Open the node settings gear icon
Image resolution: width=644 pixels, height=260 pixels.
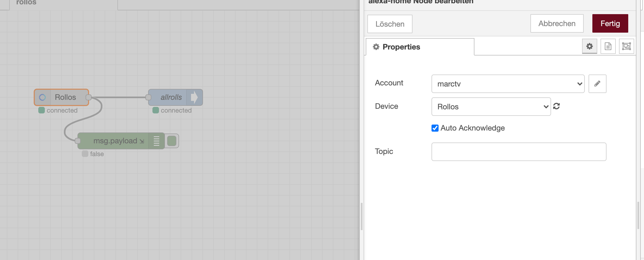(x=589, y=47)
